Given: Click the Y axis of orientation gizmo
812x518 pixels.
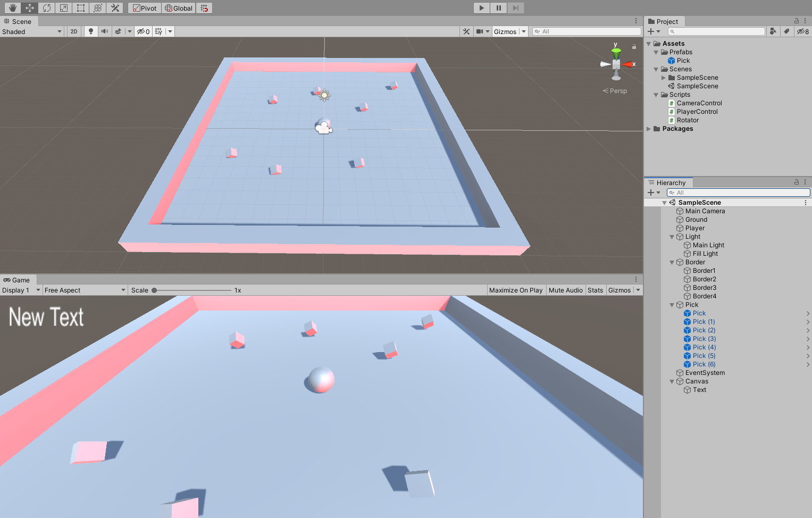Looking at the screenshot, I should click(x=616, y=52).
